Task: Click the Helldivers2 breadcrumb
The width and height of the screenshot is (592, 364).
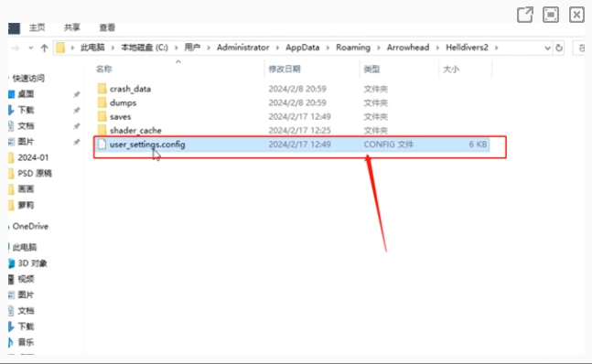Action: coord(467,48)
